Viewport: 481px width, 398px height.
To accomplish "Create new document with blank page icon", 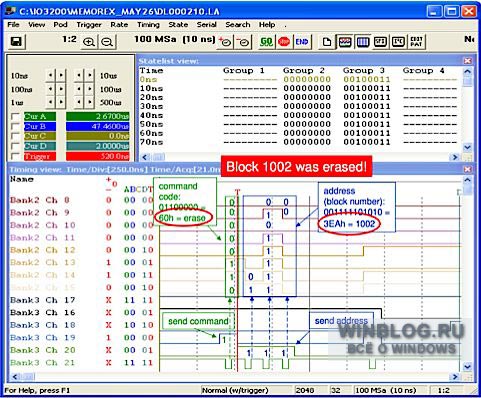I will (x=327, y=42).
